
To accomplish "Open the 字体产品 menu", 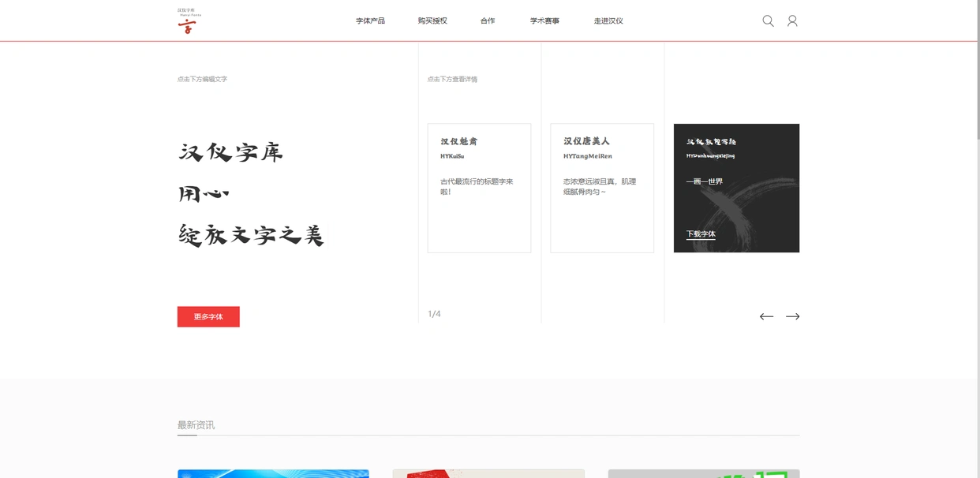I will click(x=371, y=21).
